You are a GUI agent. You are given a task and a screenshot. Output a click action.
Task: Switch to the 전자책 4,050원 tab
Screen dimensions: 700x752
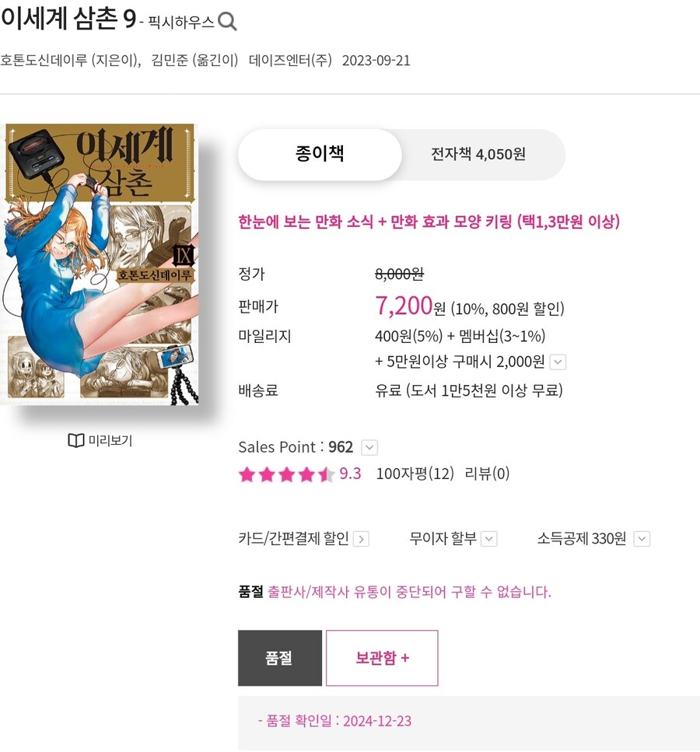[478, 155]
